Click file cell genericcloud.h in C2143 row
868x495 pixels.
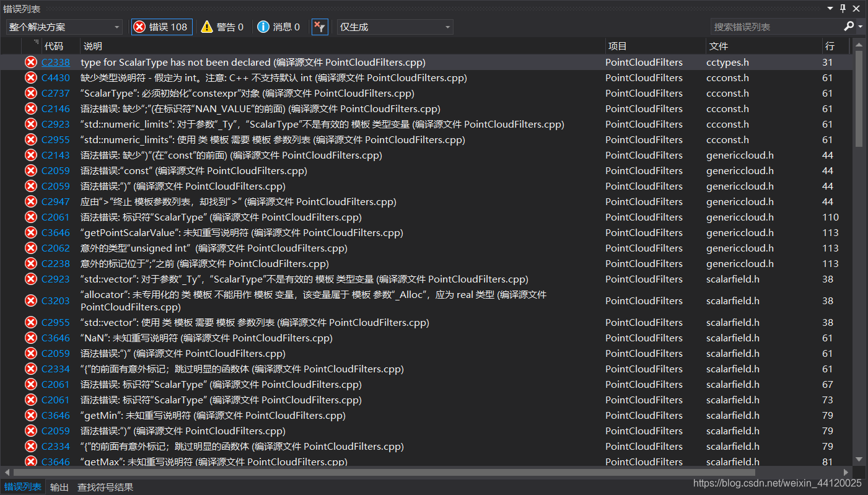click(740, 155)
